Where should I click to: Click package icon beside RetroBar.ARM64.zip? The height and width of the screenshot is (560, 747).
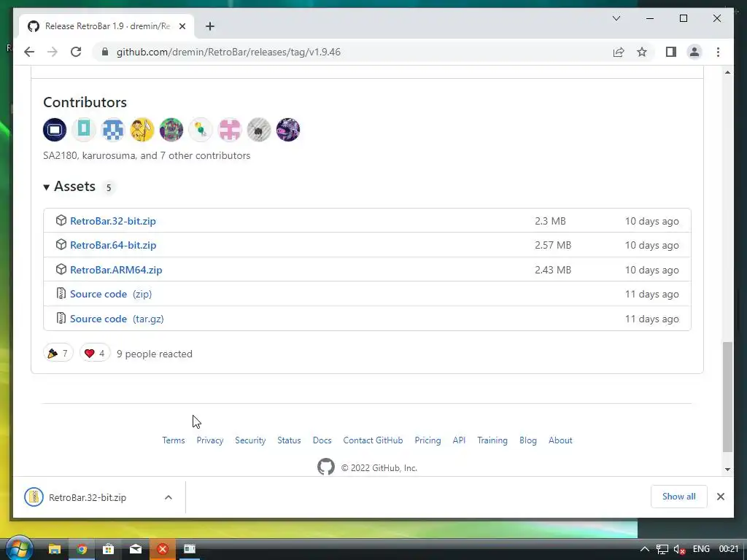pos(61,270)
